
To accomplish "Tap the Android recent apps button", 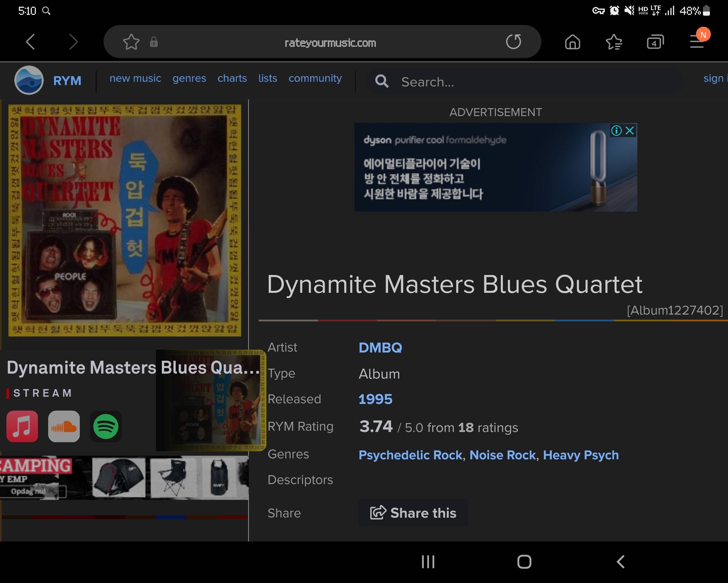I will tap(428, 562).
